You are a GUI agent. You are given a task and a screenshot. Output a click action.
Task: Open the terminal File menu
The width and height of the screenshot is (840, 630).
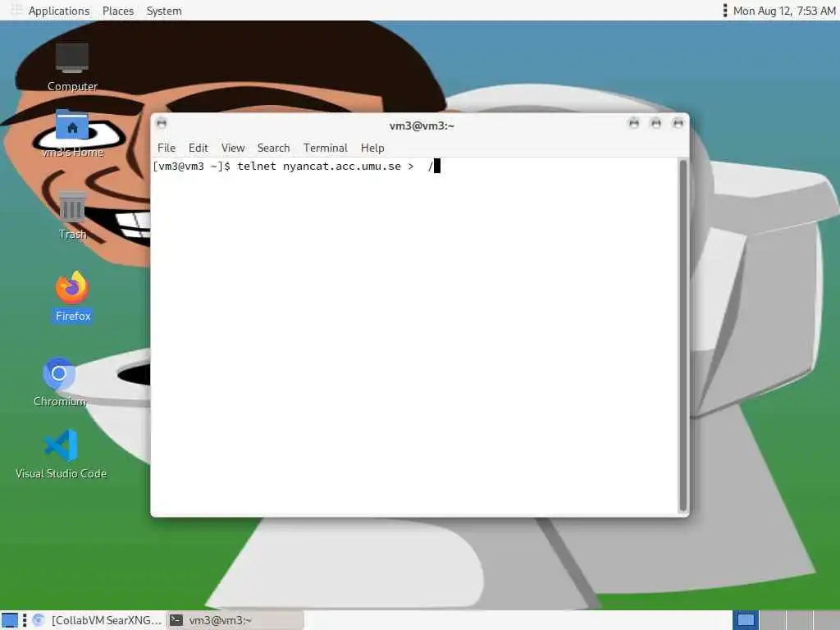tap(166, 148)
